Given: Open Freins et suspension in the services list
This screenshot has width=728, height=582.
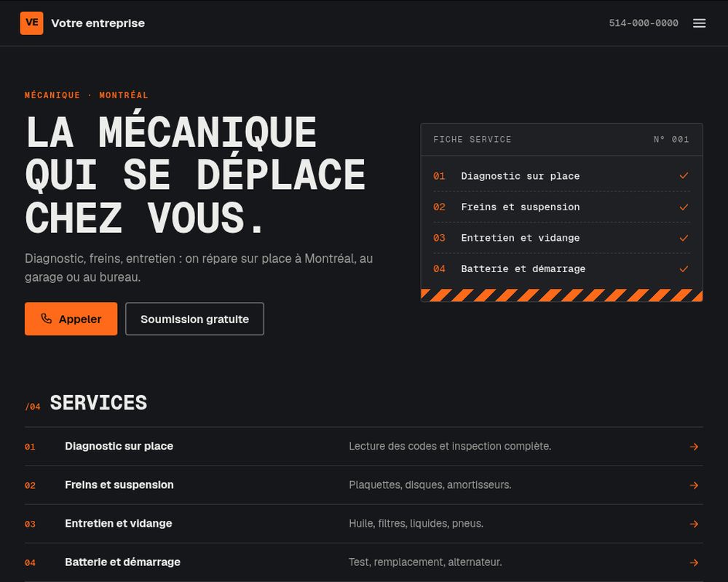Looking at the screenshot, I should [x=364, y=485].
